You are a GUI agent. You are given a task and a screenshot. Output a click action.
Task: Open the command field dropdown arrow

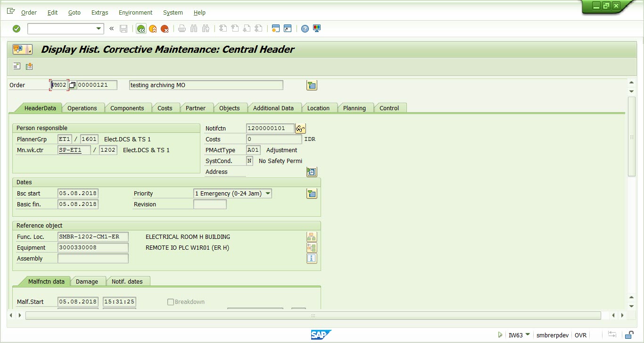click(x=99, y=29)
